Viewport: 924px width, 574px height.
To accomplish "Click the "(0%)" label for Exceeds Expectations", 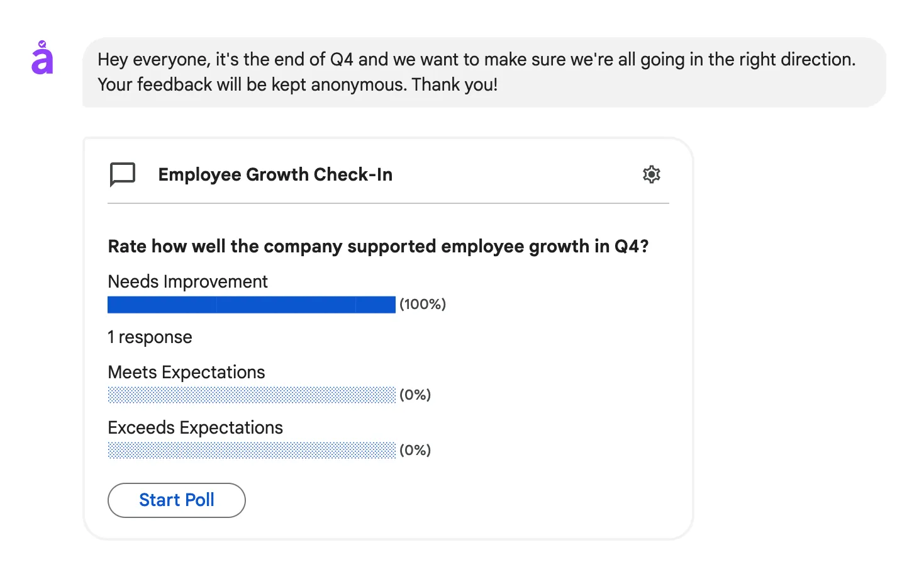I will tap(415, 450).
